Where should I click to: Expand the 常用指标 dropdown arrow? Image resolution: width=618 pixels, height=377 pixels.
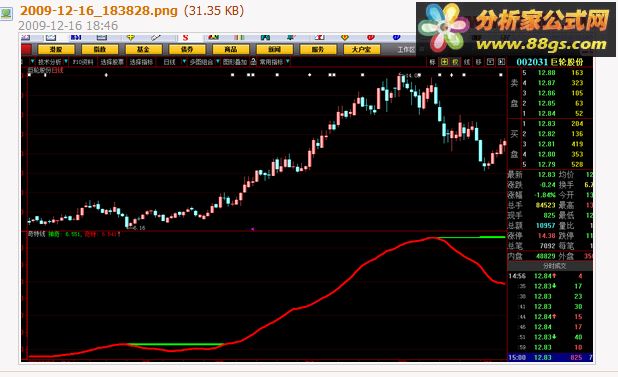point(288,61)
